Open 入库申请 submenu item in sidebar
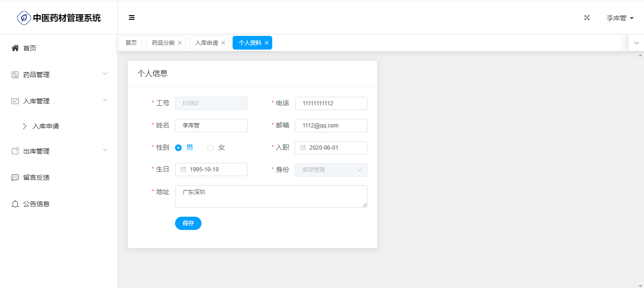Image resolution: width=644 pixels, height=288 pixels. pyautogui.click(x=46, y=127)
